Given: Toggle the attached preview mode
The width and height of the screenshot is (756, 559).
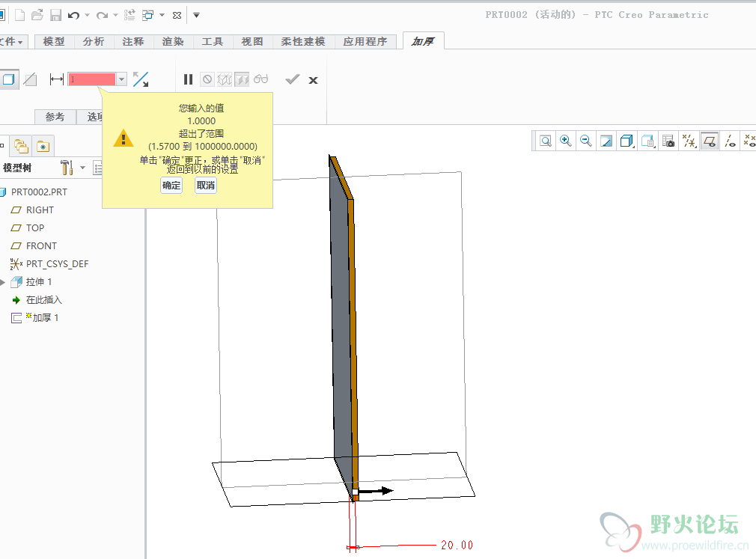Looking at the screenshot, I should pyautogui.click(x=242, y=79).
